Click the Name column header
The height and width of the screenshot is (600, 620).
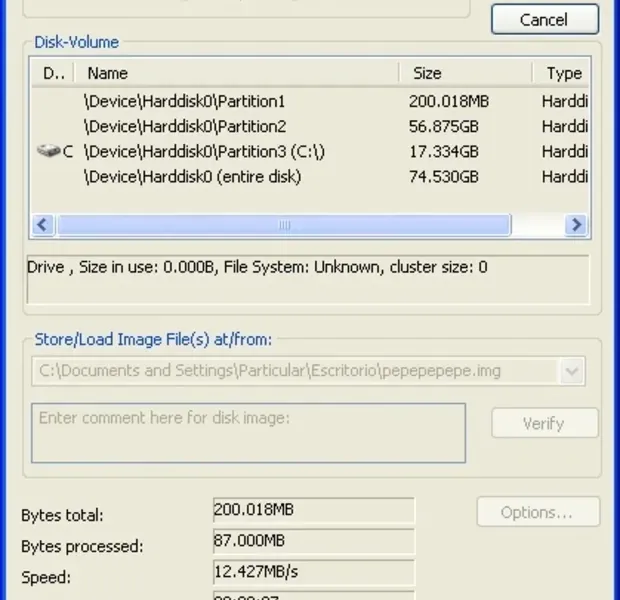point(236,73)
